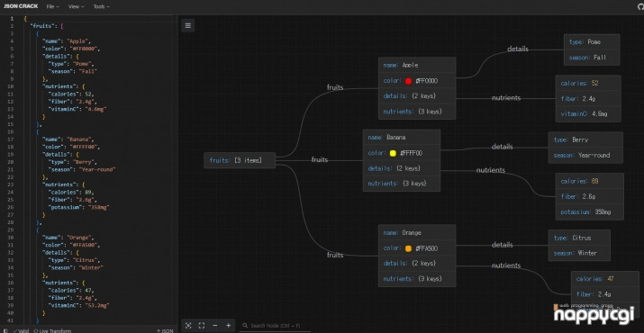This screenshot has width=644, height=333.
Task: Click "type: Berry" in the details node
Action: coord(585,139)
